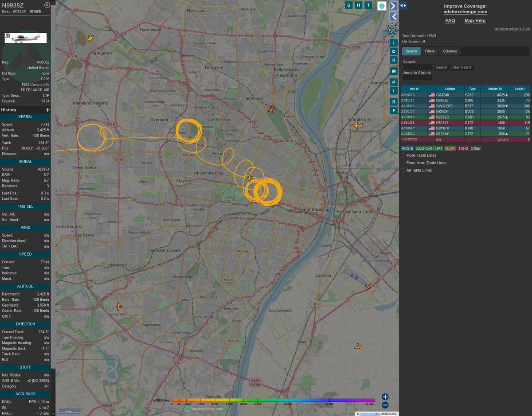This screenshot has width=532, height=416.
Task: Expand sidebar with right chevron button
Action: (393, 6)
